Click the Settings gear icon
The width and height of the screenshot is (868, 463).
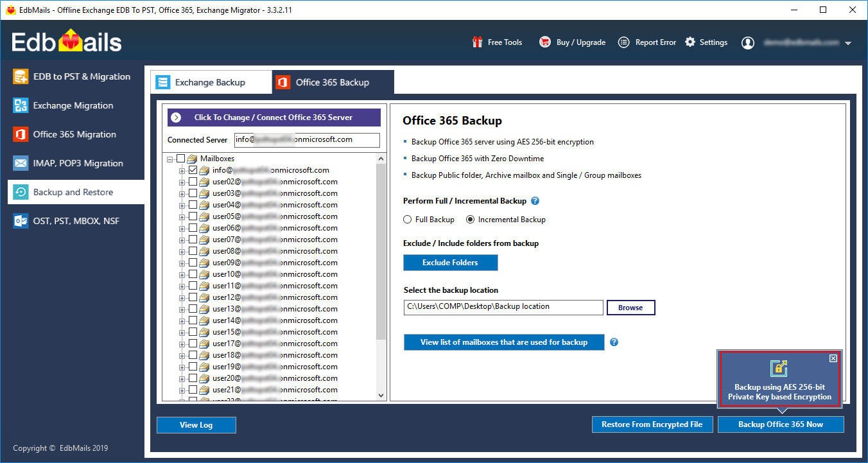[x=690, y=42]
